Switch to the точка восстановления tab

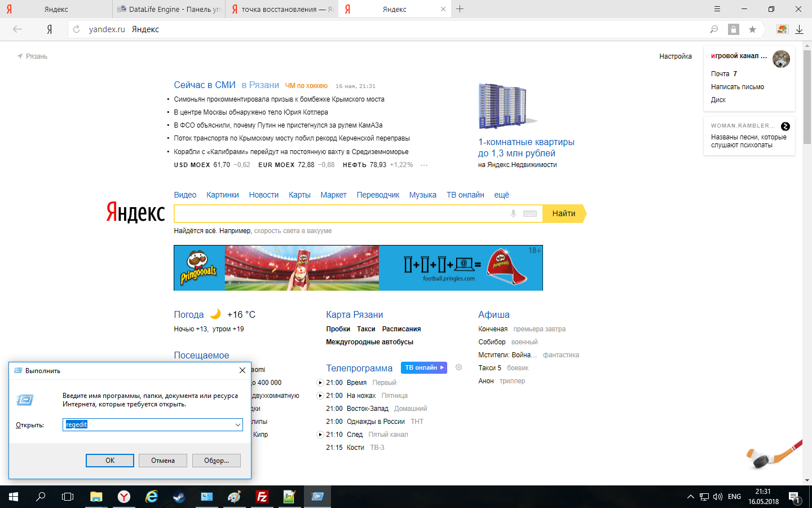pos(281,9)
